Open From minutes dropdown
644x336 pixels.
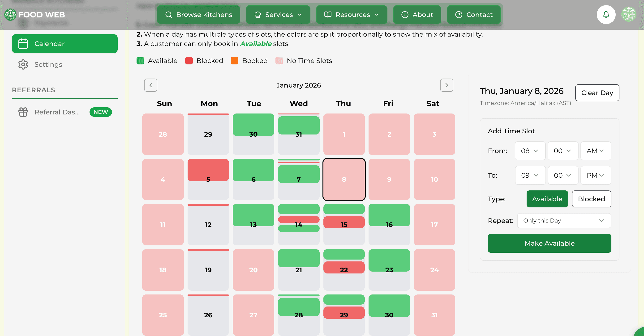(562, 151)
